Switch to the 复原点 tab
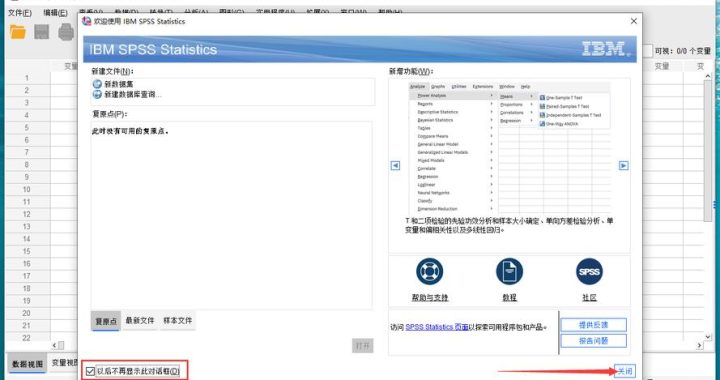Viewport: 720px width, 380px height. tap(106, 321)
